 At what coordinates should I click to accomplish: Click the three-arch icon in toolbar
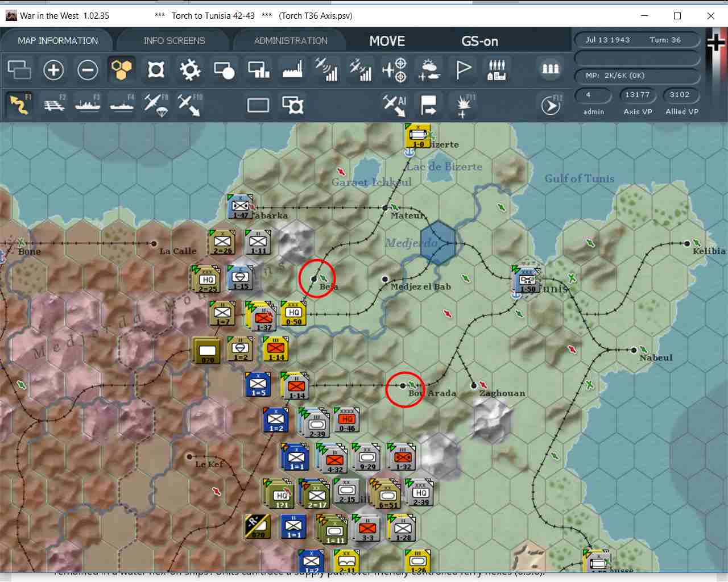(550, 69)
